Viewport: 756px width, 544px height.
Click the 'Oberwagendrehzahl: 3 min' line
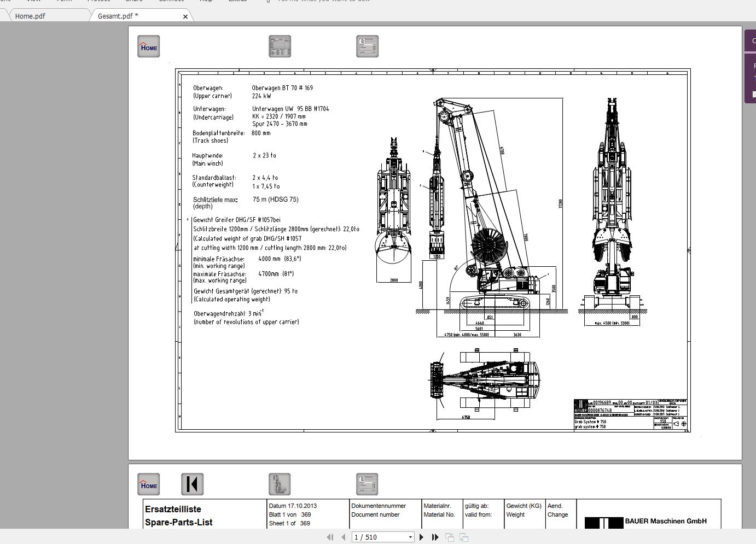[x=229, y=313]
